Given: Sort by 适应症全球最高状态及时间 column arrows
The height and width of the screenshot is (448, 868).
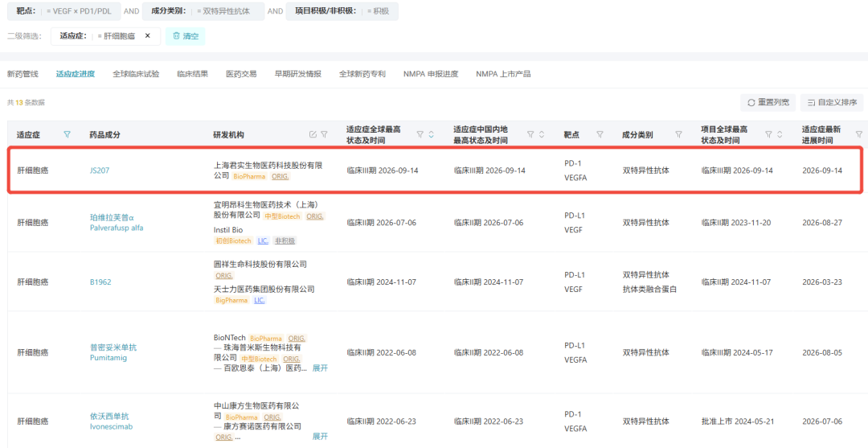Looking at the screenshot, I should 432,134.
